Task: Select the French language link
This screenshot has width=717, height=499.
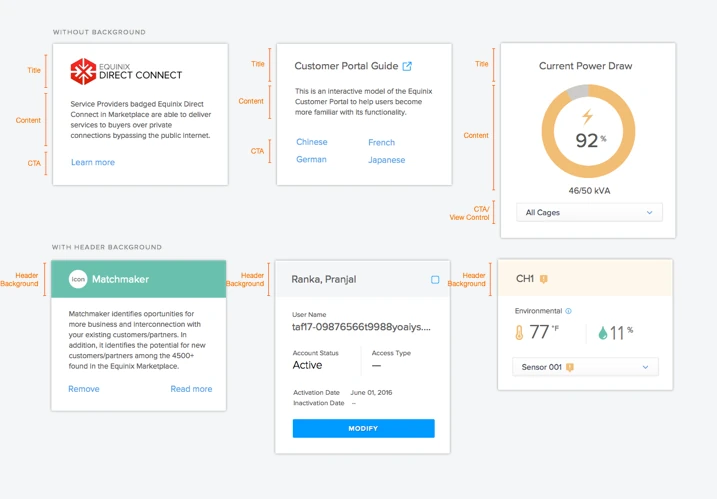Action: pos(381,143)
